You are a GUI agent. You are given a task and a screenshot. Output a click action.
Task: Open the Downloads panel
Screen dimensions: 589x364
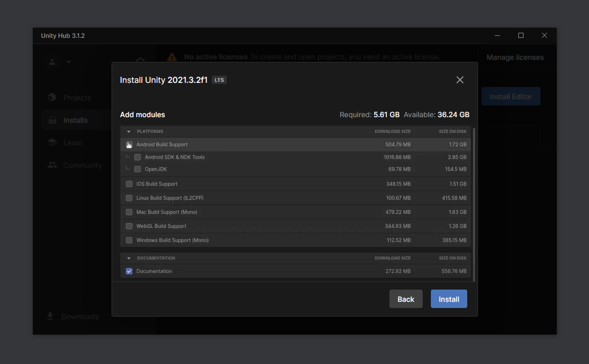pos(73,316)
